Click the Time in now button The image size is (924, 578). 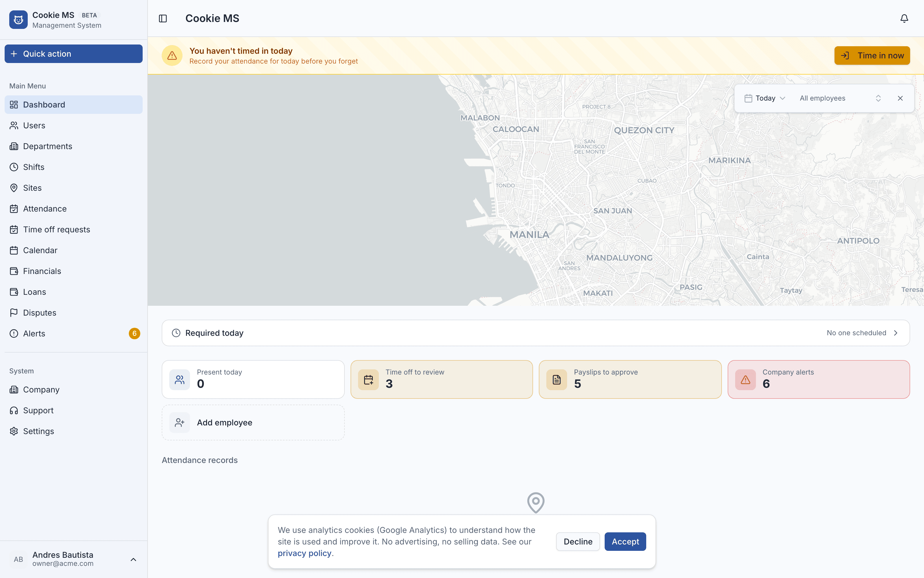[x=872, y=56]
